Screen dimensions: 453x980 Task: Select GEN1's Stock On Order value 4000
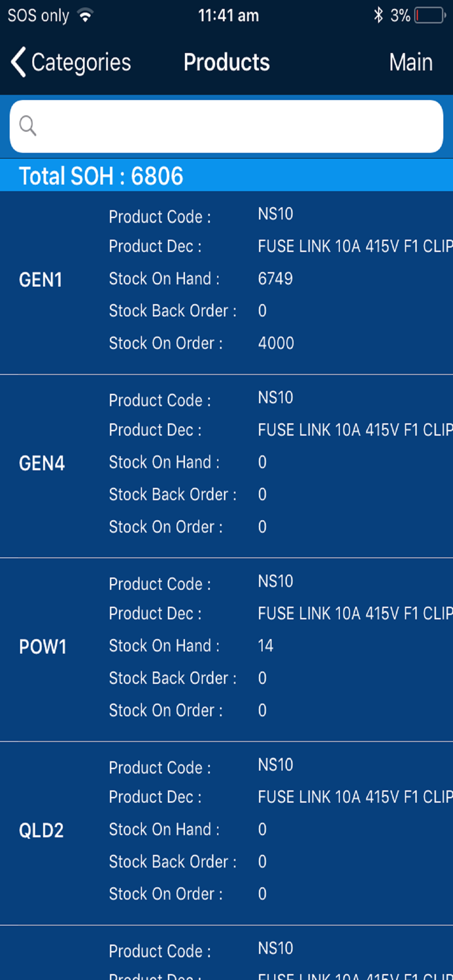pyautogui.click(x=275, y=343)
